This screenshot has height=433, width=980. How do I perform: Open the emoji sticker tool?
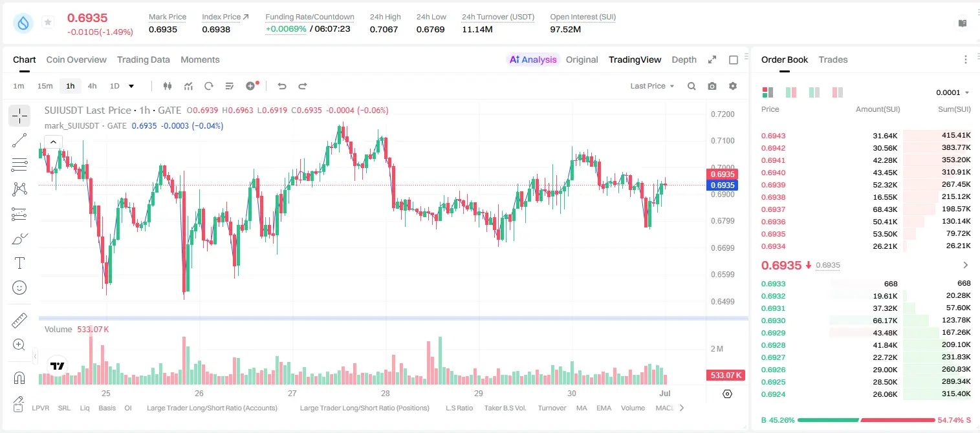[19, 288]
